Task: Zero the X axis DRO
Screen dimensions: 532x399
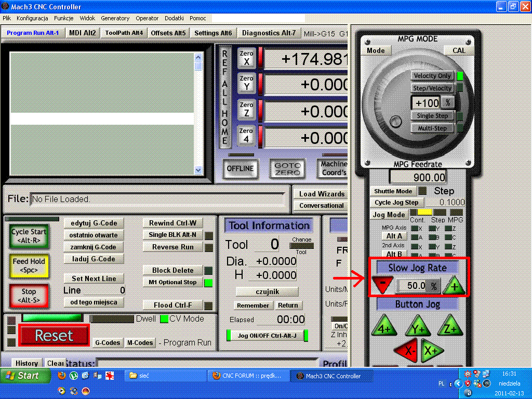Action: (246, 58)
